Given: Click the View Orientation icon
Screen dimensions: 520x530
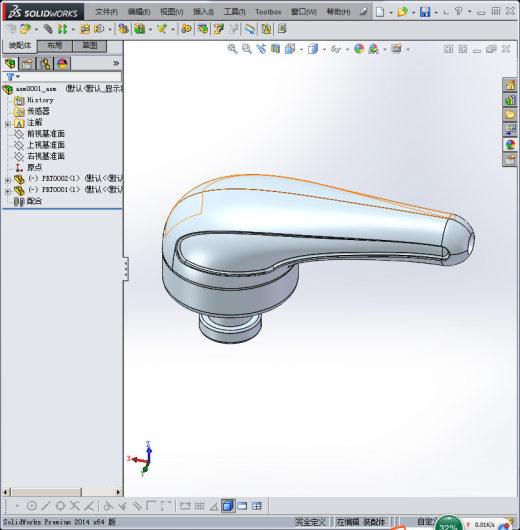Looking at the screenshot, I should (290, 49).
